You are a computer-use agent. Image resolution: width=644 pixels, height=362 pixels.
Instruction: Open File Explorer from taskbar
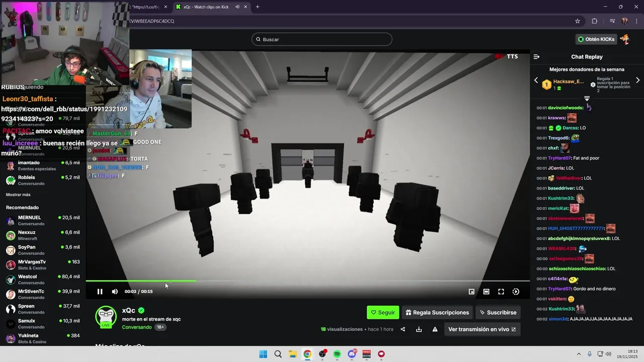point(293,354)
